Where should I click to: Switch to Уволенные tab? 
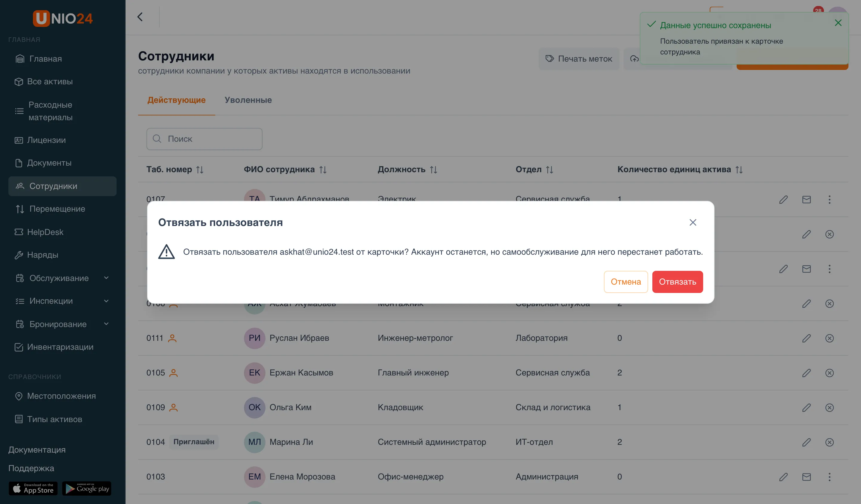[x=248, y=100]
